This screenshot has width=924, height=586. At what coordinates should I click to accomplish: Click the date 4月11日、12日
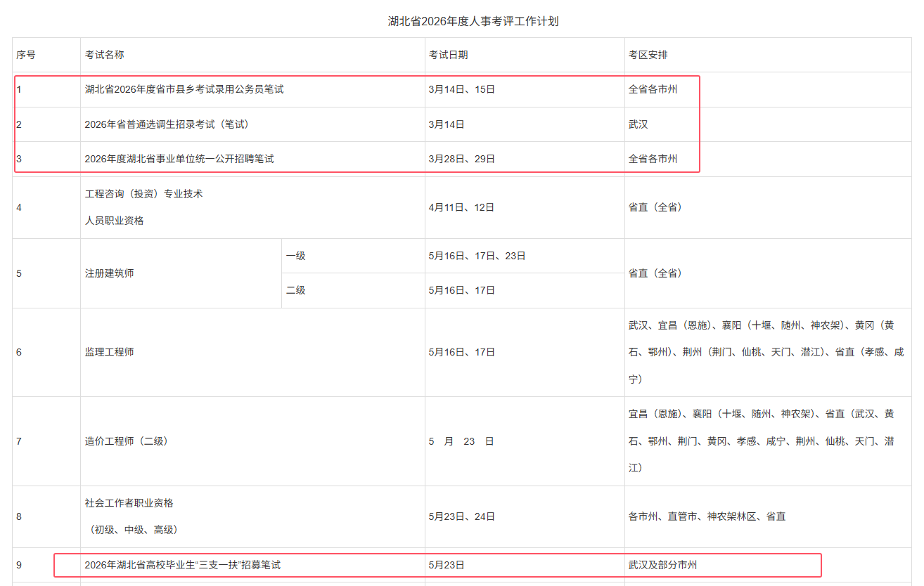point(461,207)
